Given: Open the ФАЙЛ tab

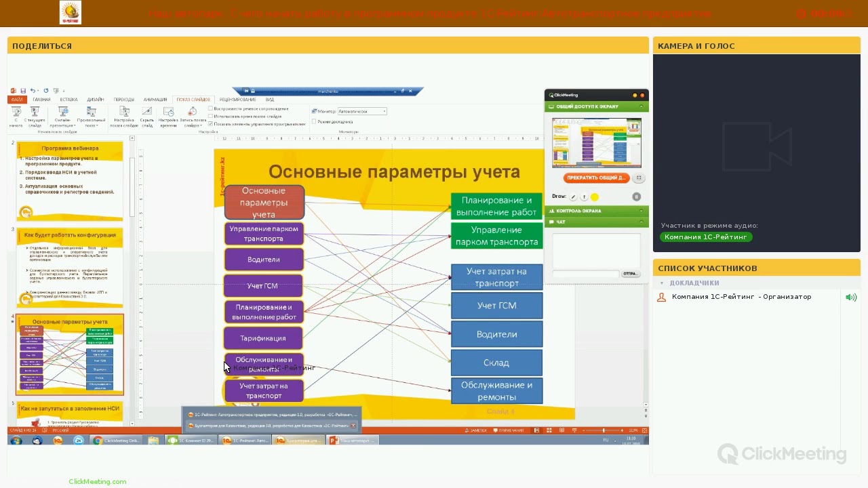Looking at the screenshot, I should [x=16, y=100].
